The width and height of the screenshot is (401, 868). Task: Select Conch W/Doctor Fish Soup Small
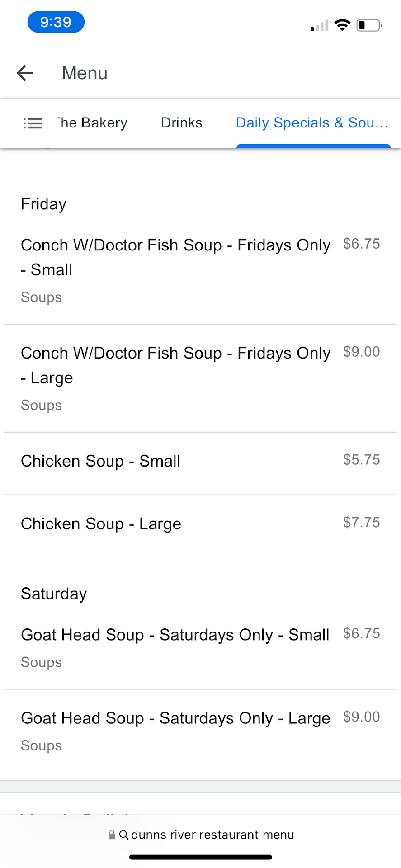175,257
